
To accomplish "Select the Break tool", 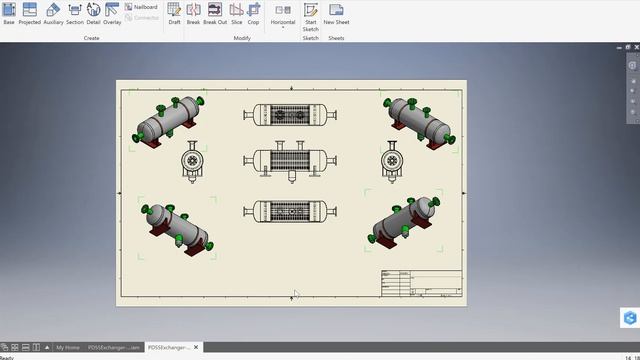I will pyautogui.click(x=193, y=13).
